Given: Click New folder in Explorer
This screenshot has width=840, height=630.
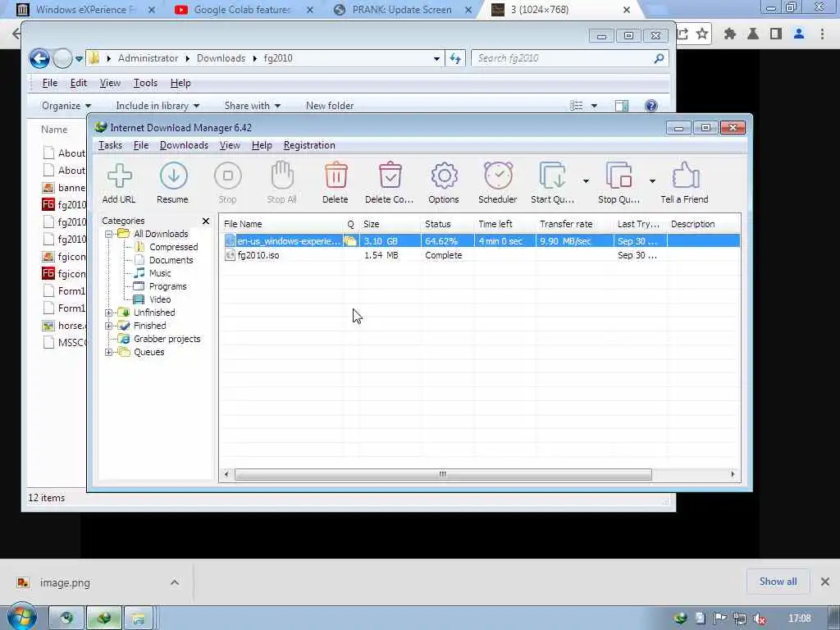Looking at the screenshot, I should 330,106.
